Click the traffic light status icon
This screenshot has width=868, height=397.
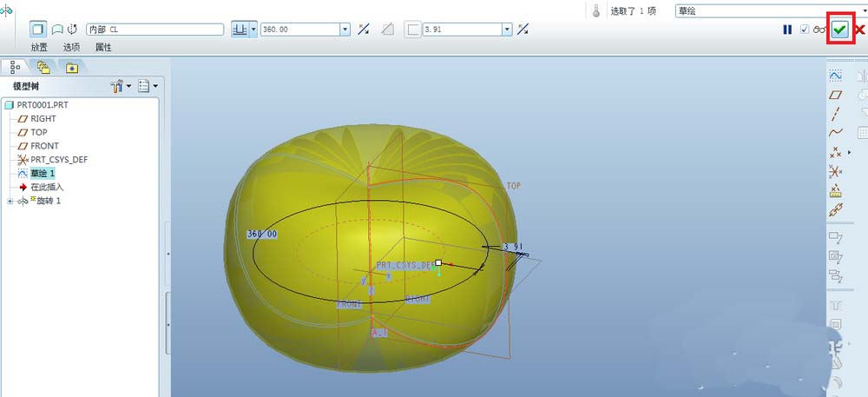pyautogui.click(x=596, y=11)
